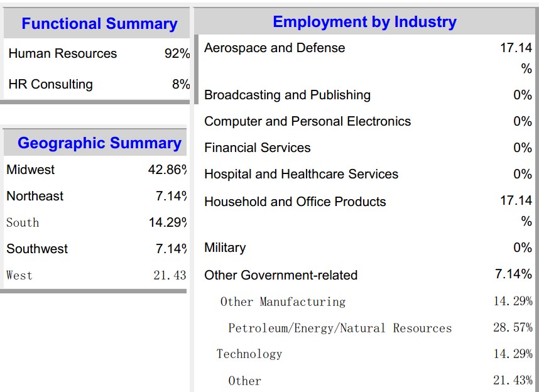
Task: Click the Financial Services label
Action: click(258, 148)
